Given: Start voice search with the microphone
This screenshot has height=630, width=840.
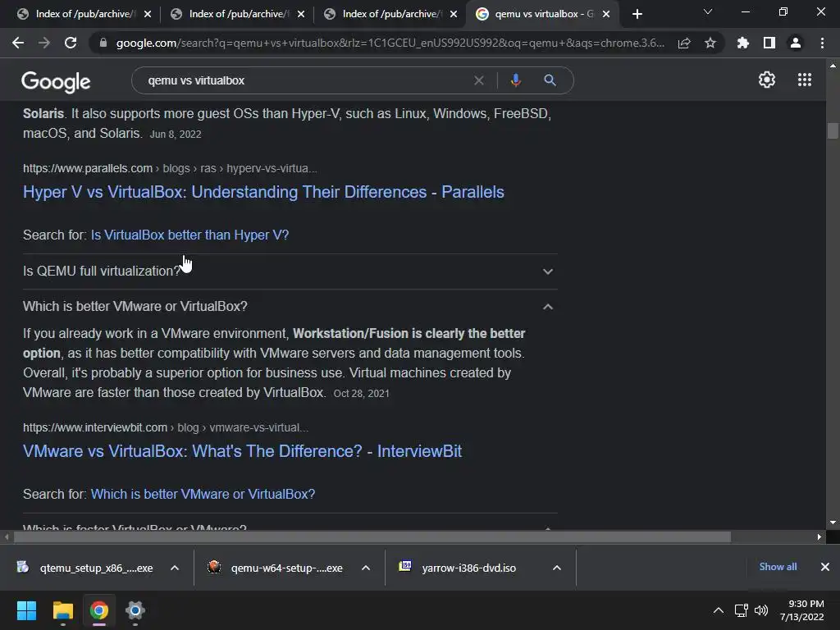Looking at the screenshot, I should click(515, 80).
